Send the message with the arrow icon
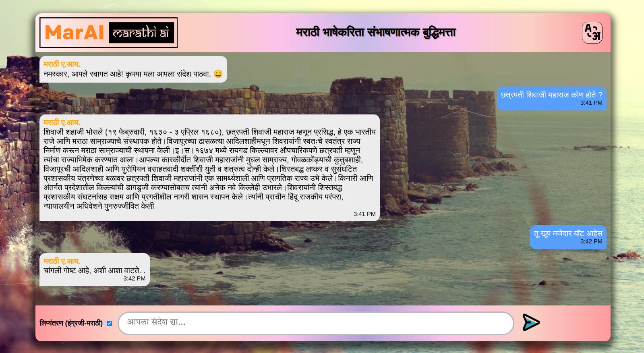Image resolution: width=644 pixels, height=353 pixels. (x=531, y=322)
